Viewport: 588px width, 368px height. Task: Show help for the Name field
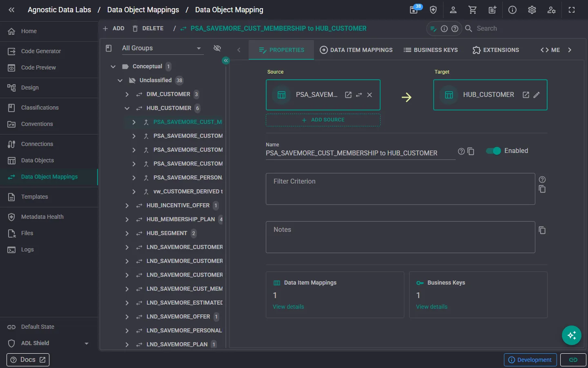coord(461,151)
